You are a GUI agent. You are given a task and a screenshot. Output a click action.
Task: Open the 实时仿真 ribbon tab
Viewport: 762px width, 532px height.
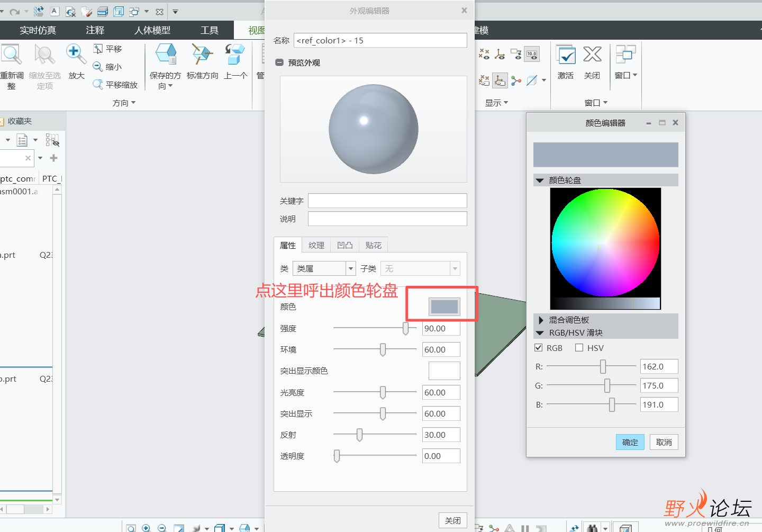click(38, 30)
